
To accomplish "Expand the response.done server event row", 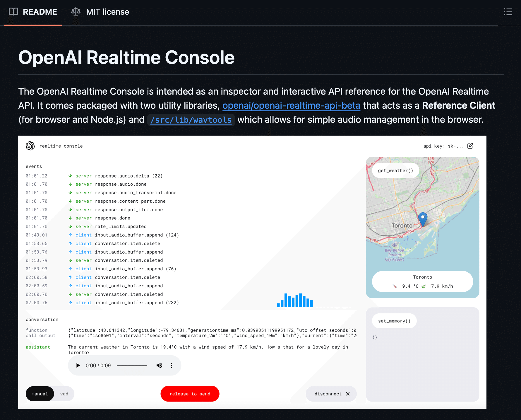I will [x=112, y=218].
